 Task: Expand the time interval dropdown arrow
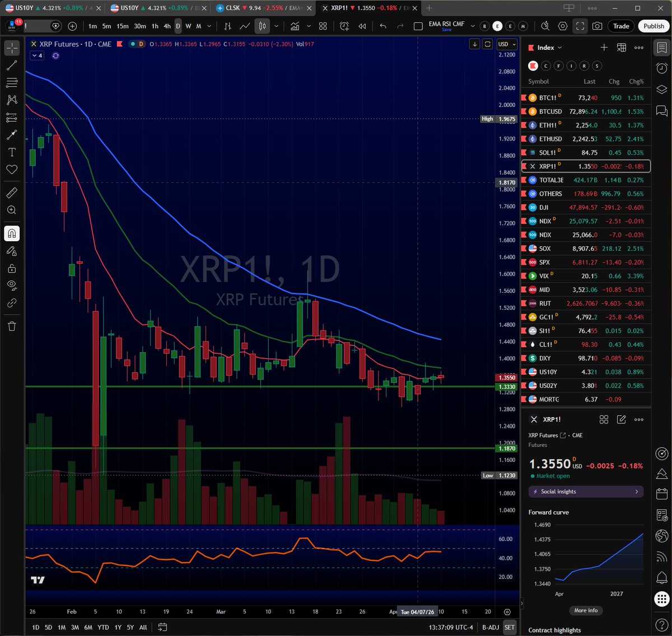pos(209,26)
